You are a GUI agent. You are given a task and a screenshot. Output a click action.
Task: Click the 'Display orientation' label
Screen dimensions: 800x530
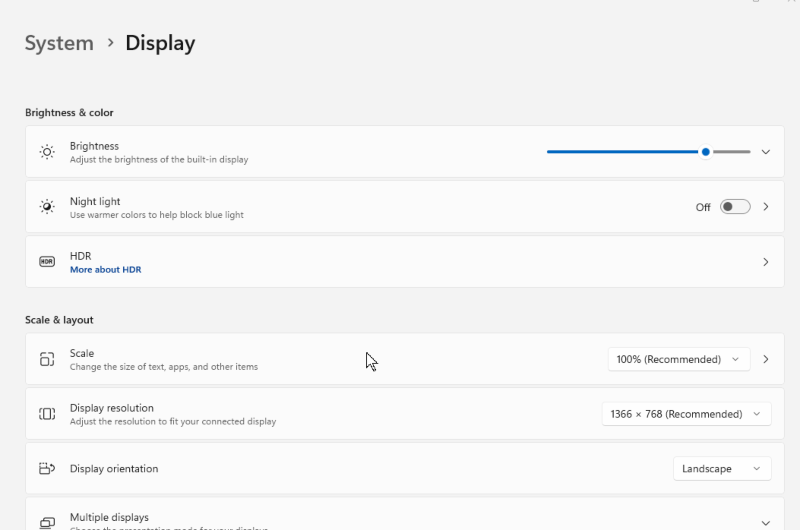coord(114,469)
